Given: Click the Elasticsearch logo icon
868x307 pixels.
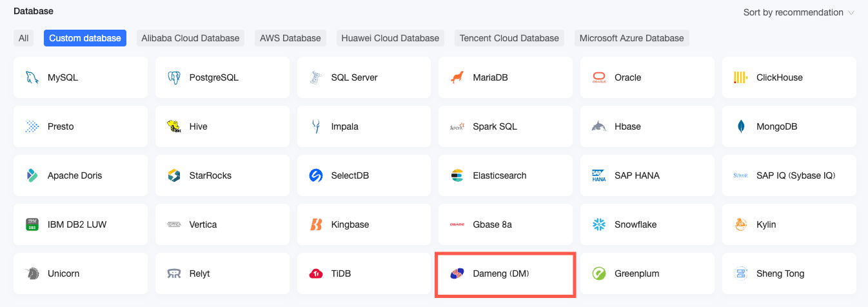Looking at the screenshot, I should tap(457, 175).
